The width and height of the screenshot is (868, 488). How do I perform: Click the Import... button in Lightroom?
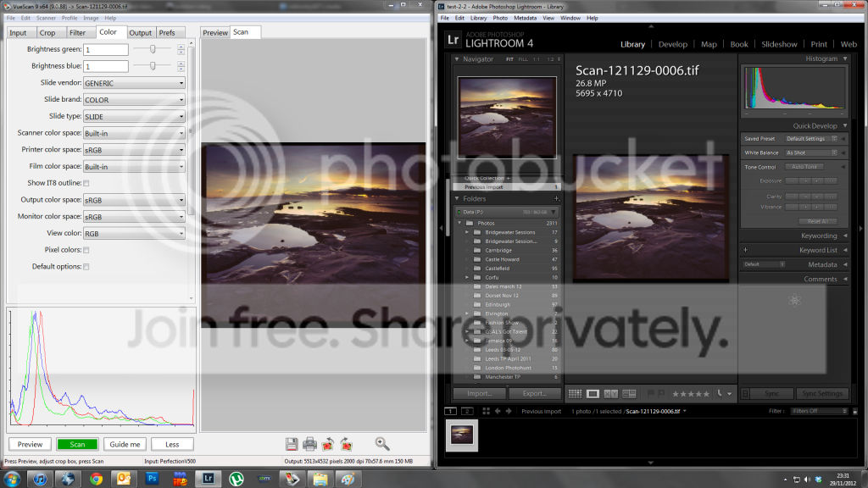[480, 394]
